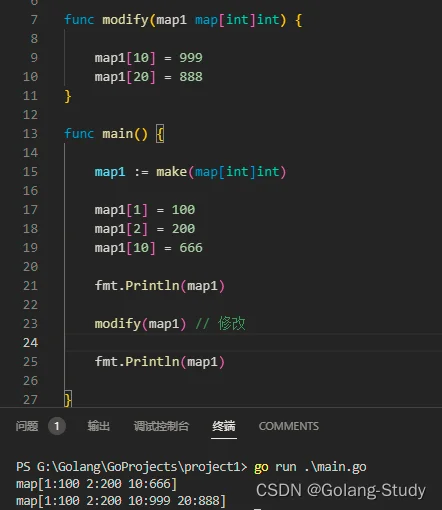Click the go run .\main.go command
The width and height of the screenshot is (442, 510).
310,467
